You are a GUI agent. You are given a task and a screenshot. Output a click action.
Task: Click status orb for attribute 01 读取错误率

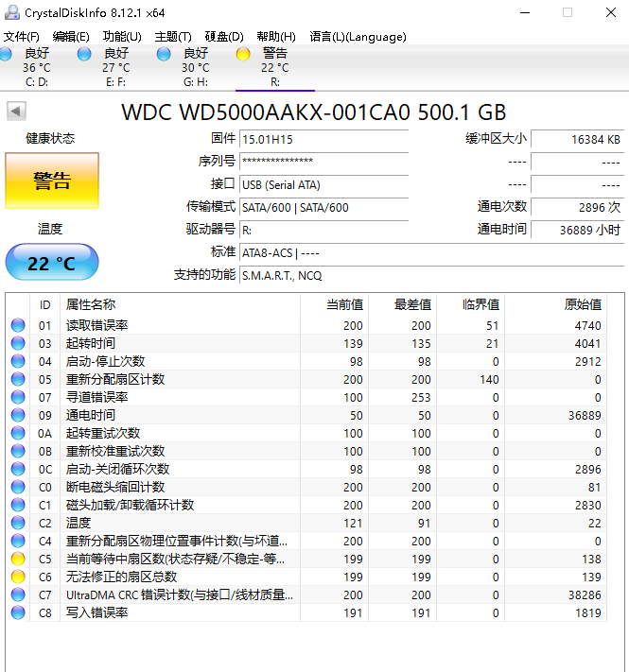18,325
